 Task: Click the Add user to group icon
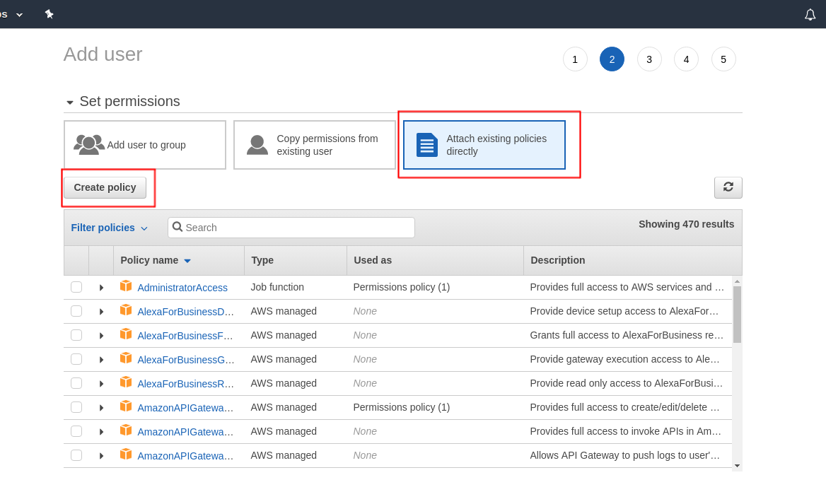[x=89, y=144]
